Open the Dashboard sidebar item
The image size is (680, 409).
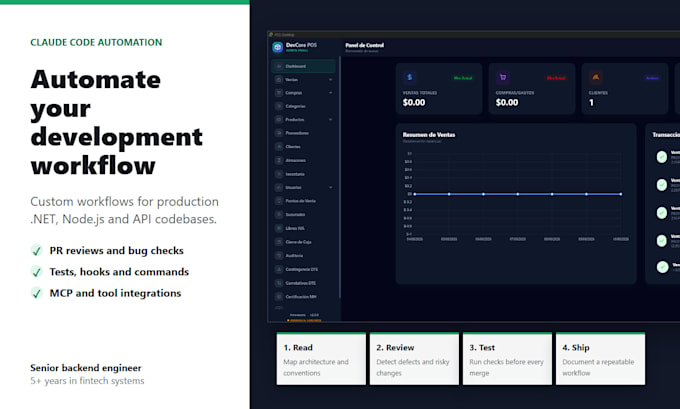coord(304,66)
